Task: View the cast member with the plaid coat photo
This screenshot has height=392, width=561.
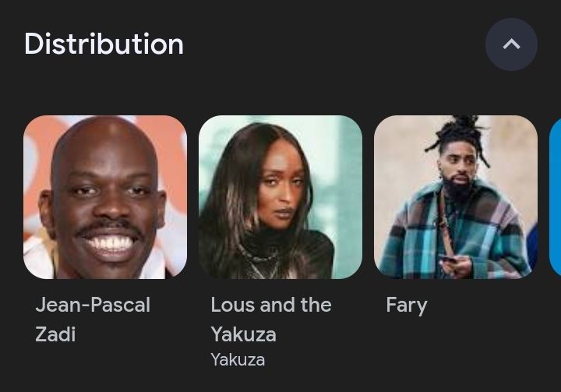Action: point(456,197)
